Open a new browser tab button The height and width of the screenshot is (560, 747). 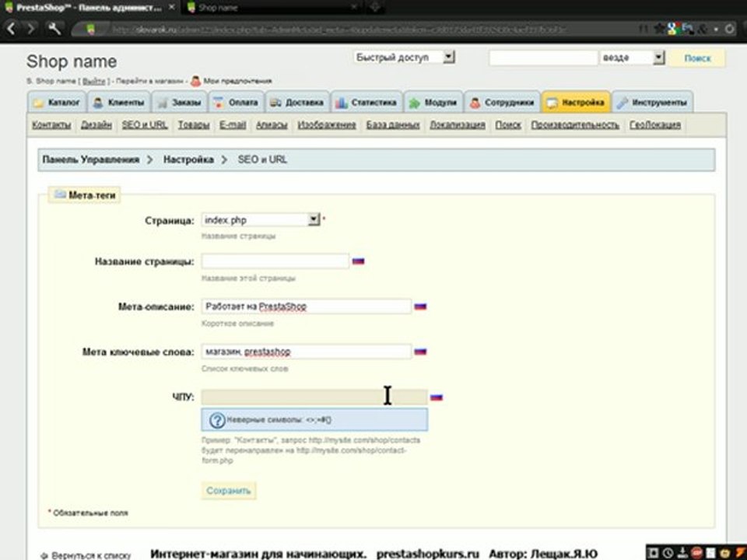coord(375,7)
